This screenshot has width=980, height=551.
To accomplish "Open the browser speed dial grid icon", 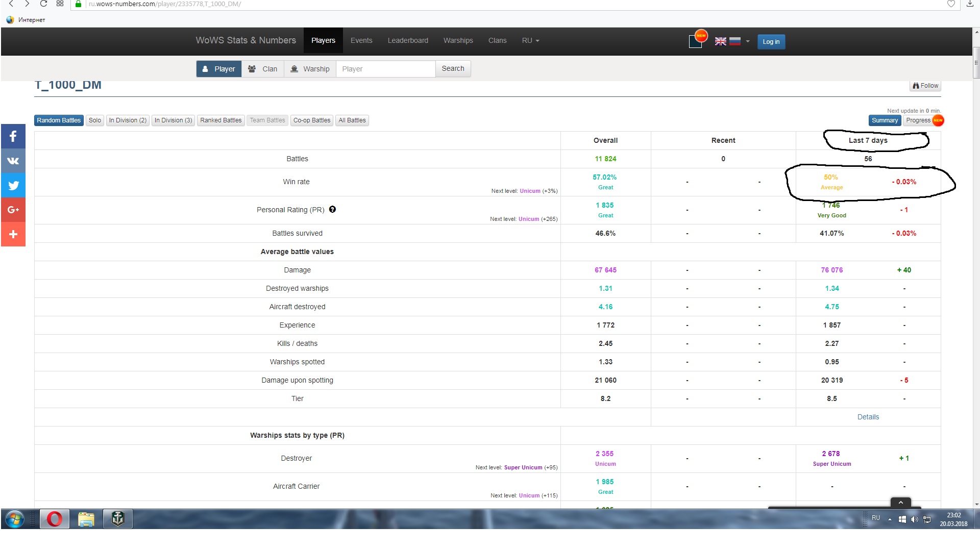I will [x=60, y=4].
